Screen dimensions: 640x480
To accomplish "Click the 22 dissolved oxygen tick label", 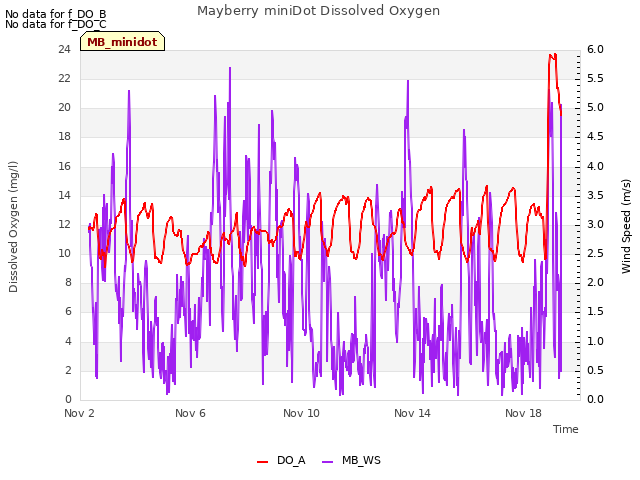I will coord(64,78).
